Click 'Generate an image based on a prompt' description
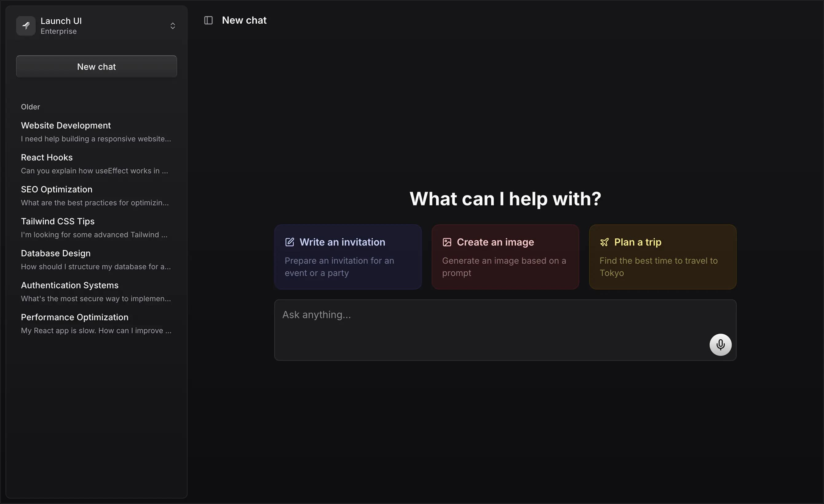This screenshot has width=824, height=504. [504, 267]
